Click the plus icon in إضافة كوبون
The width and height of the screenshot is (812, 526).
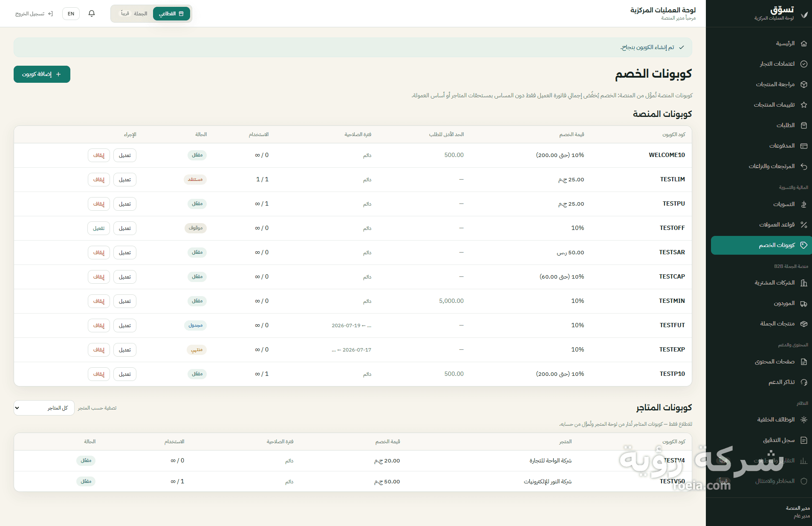(x=58, y=74)
